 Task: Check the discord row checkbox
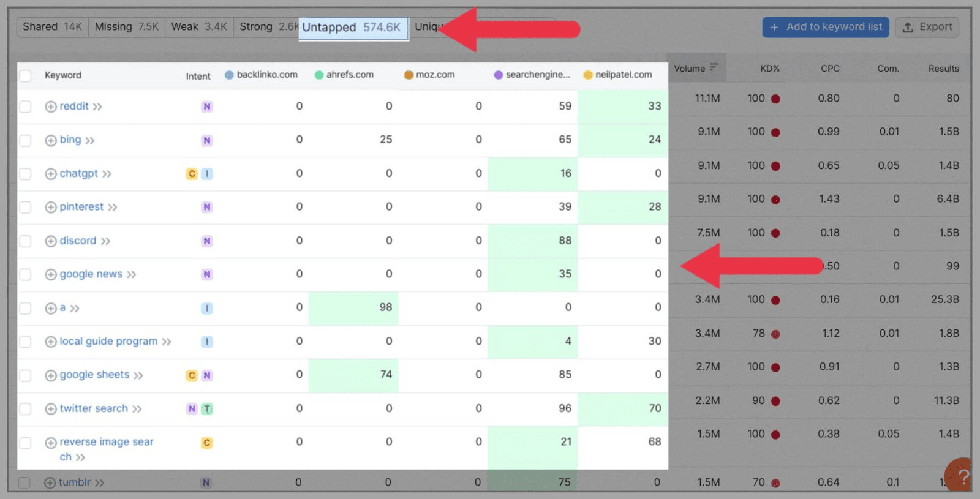[x=25, y=241]
